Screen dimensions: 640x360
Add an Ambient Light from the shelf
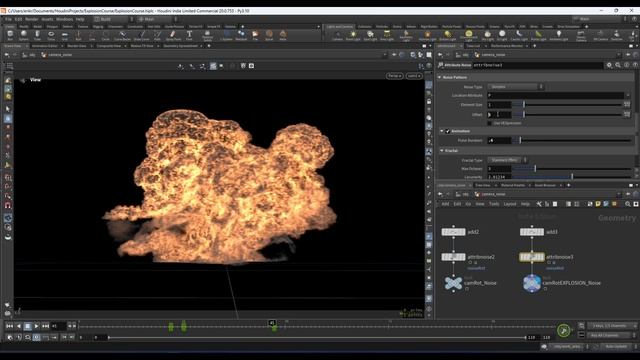559,36
